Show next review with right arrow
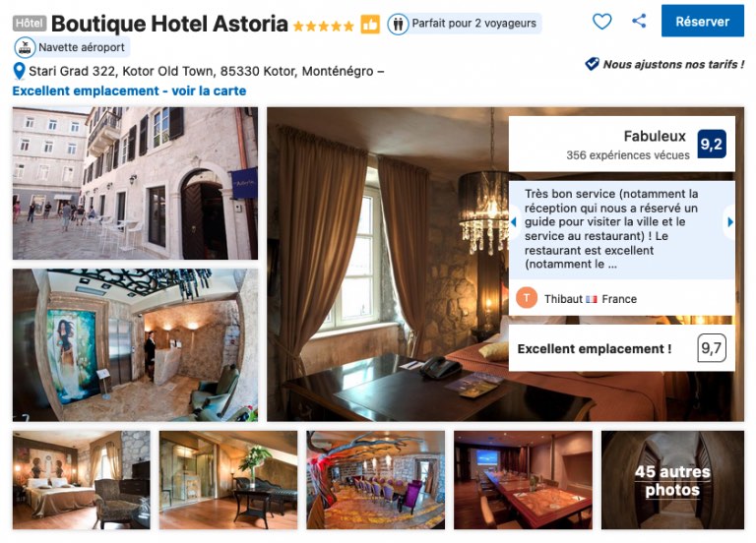Image resolution: width=756 pixels, height=543 pixels. click(x=730, y=222)
